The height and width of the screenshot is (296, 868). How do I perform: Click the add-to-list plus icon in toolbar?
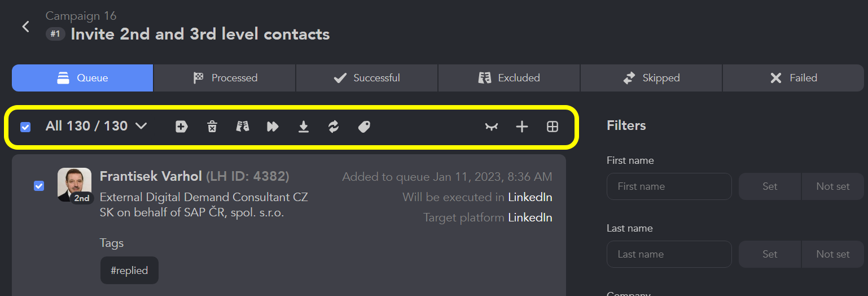pos(181,127)
